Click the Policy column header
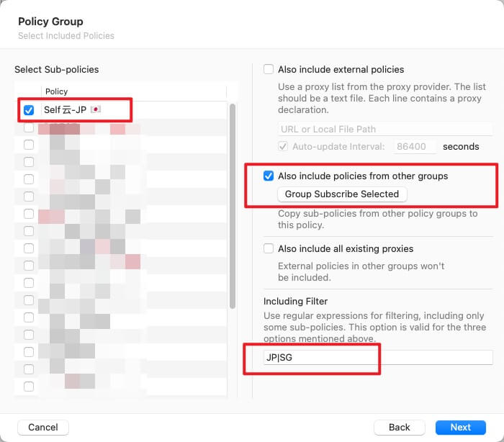Image resolution: width=504 pixels, height=442 pixels. pyautogui.click(x=57, y=91)
